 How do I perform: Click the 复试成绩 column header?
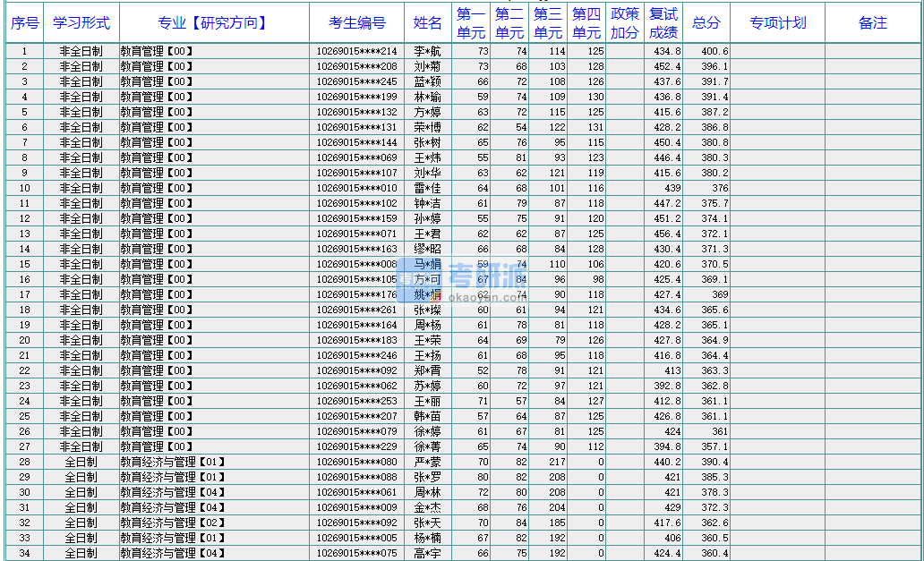(x=663, y=22)
